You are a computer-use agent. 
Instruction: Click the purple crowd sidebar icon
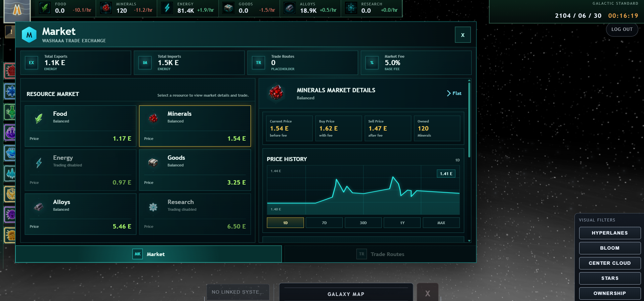[10, 132]
